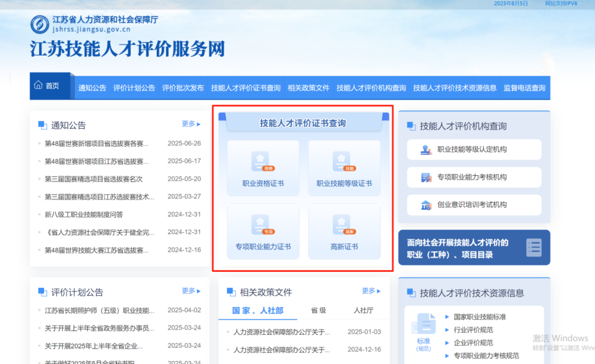This screenshot has width=595, height=364.
Task: Click the list icon on 项目目录 banner
Action: tap(534, 248)
